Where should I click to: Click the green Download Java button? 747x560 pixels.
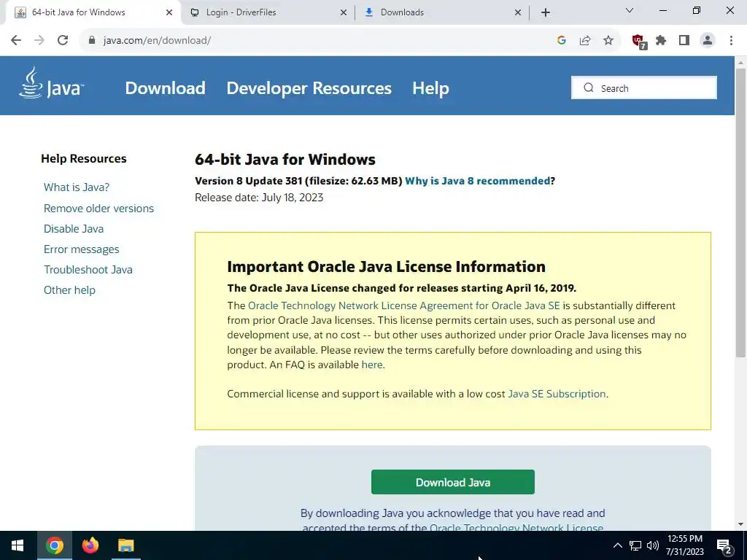[x=453, y=483]
